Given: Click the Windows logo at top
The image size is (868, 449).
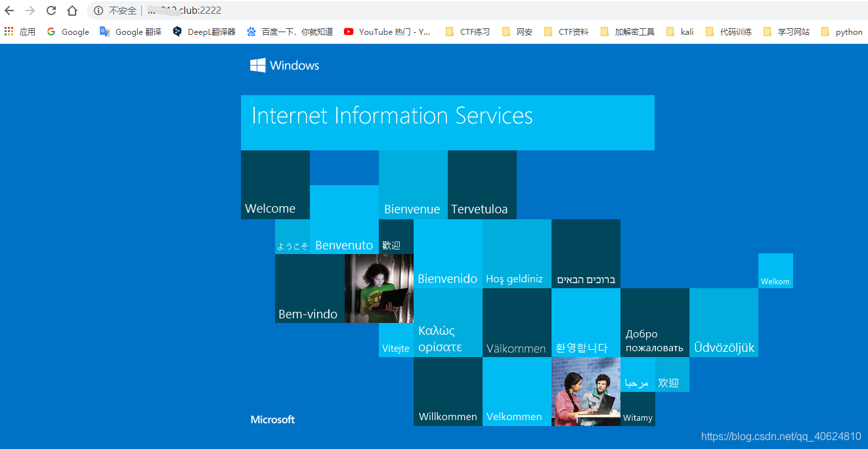Looking at the screenshot, I should pos(284,65).
